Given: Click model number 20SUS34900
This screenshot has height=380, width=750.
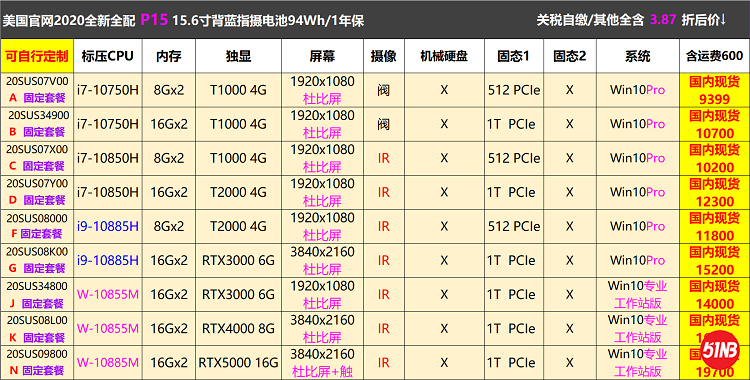Looking at the screenshot, I should (39, 115).
